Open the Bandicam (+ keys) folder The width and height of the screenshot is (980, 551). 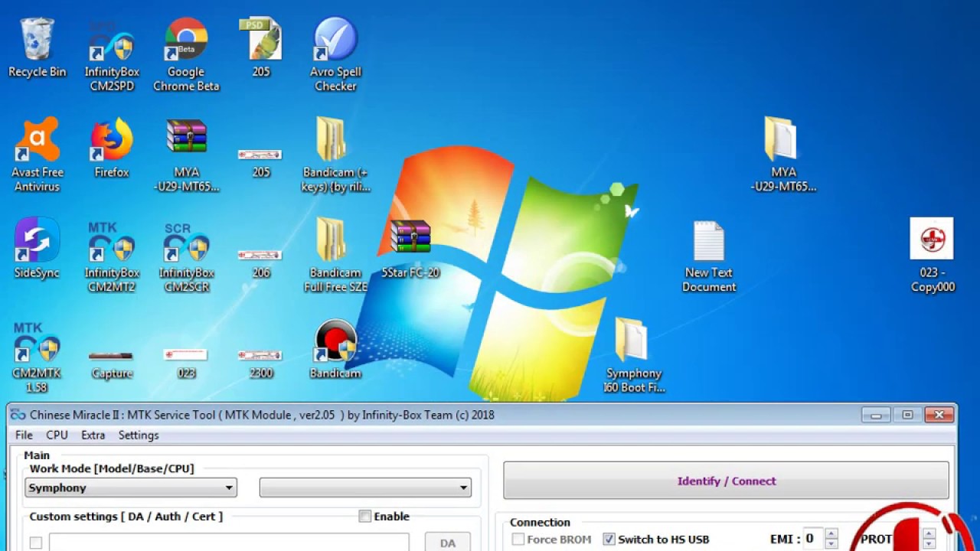(335, 155)
